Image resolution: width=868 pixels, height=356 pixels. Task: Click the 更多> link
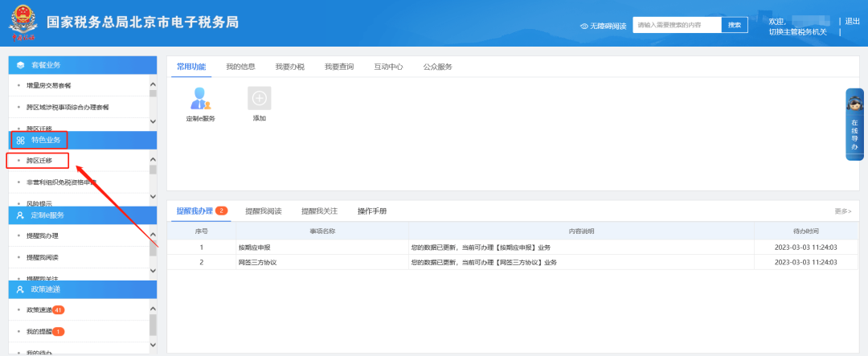843,211
